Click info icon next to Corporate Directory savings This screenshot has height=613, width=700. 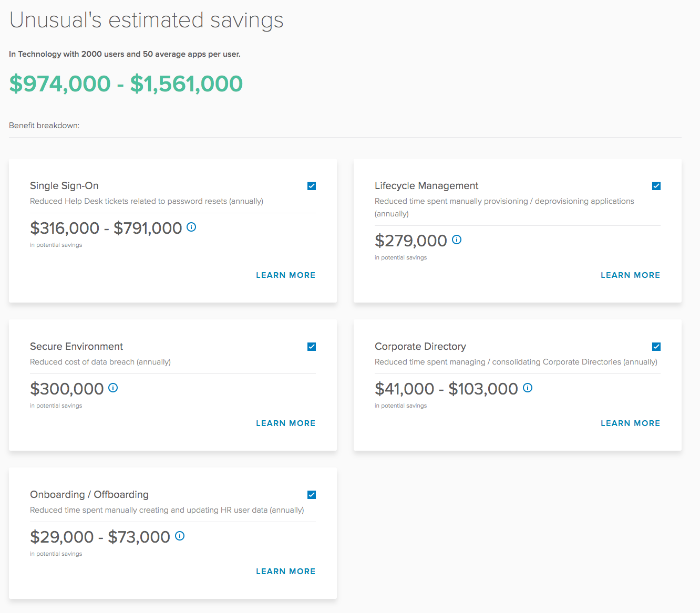tap(528, 388)
